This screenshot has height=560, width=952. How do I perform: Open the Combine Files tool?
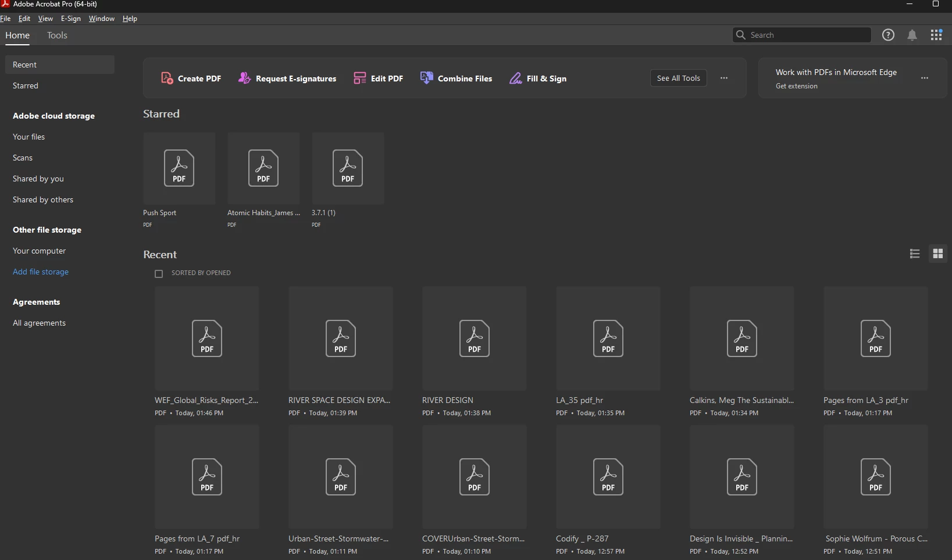456,79
